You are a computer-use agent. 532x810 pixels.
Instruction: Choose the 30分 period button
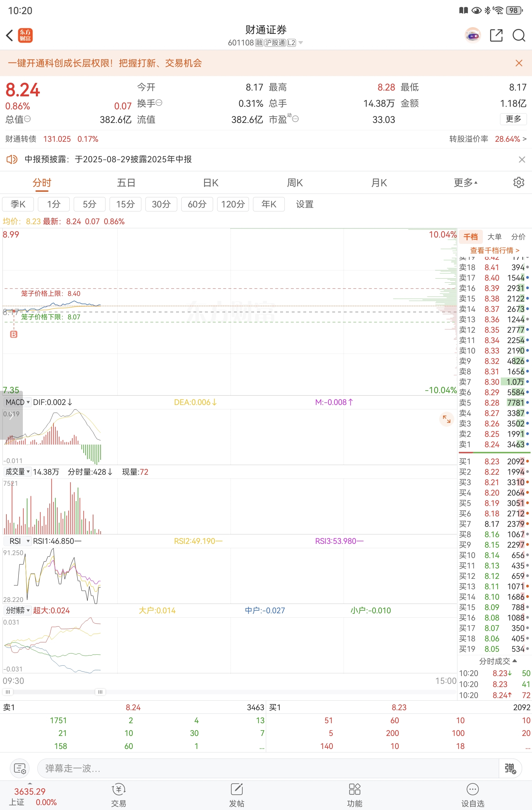(x=161, y=204)
